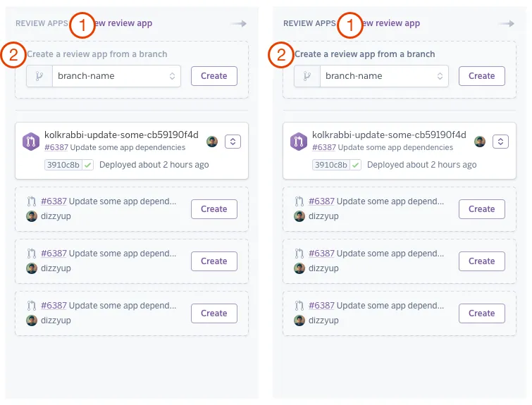Open #6387 link in first right pull request row
Viewport: 532px width, 405px height.
coord(321,201)
